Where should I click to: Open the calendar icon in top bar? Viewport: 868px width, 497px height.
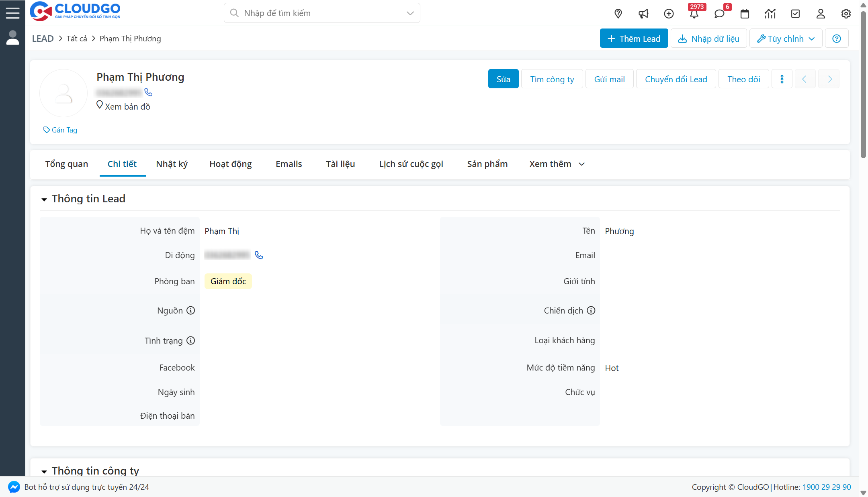[x=745, y=14]
